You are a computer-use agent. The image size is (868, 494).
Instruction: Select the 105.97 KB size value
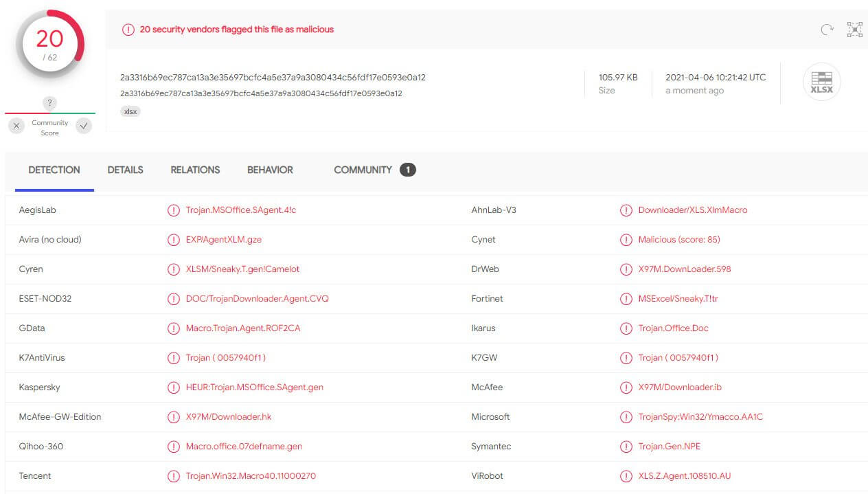pyautogui.click(x=618, y=78)
